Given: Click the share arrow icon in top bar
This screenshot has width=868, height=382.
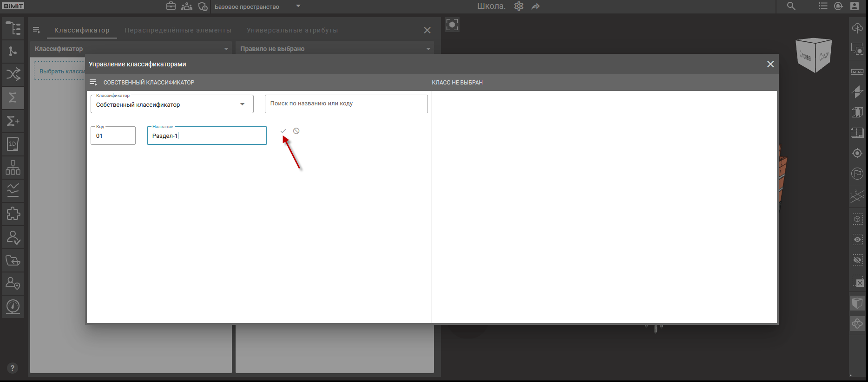Looking at the screenshot, I should tap(536, 6).
